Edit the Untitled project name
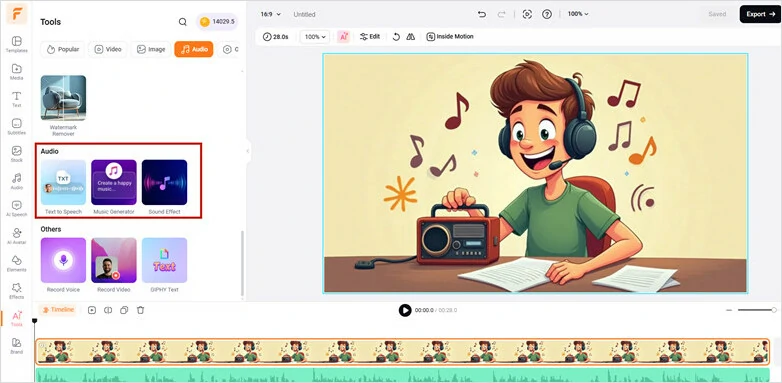 pyautogui.click(x=304, y=14)
